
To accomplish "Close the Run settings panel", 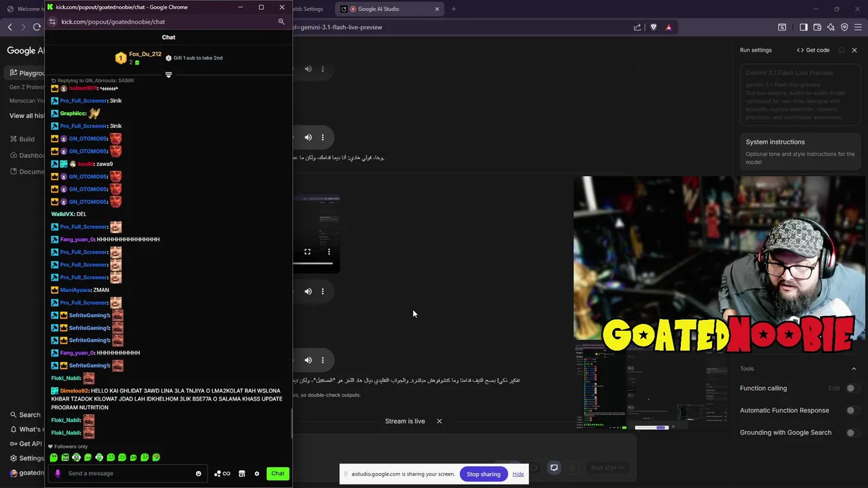I will tap(854, 50).
